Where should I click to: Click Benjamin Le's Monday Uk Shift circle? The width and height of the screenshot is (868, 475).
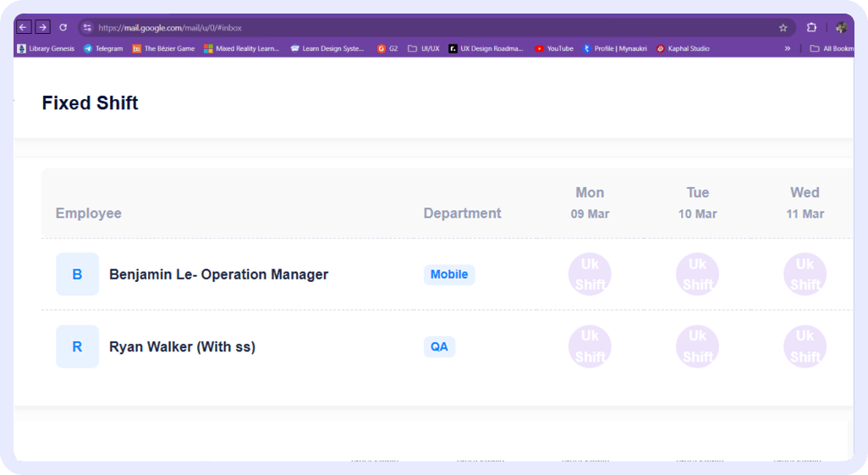coord(590,274)
